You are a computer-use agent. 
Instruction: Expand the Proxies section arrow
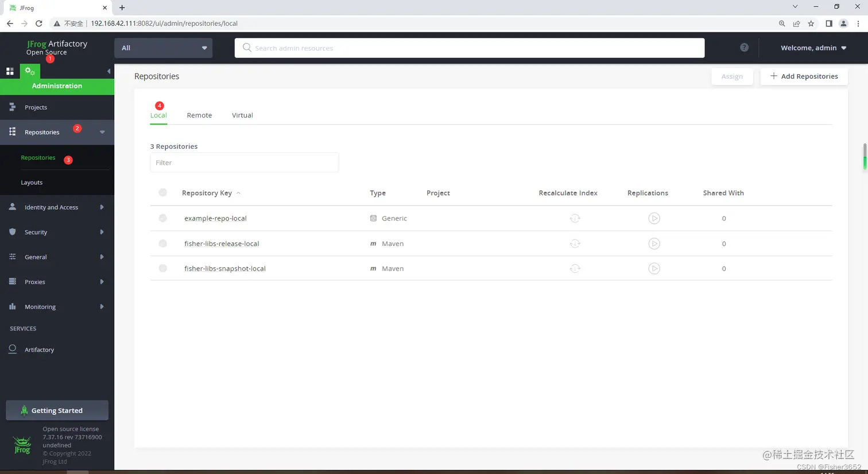pyautogui.click(x=102, y=282)
